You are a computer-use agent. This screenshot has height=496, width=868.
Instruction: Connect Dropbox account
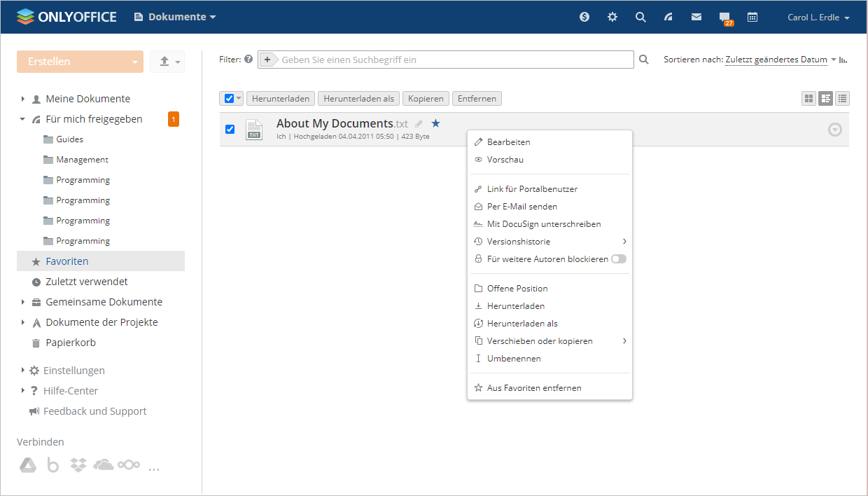click(78, 464)
